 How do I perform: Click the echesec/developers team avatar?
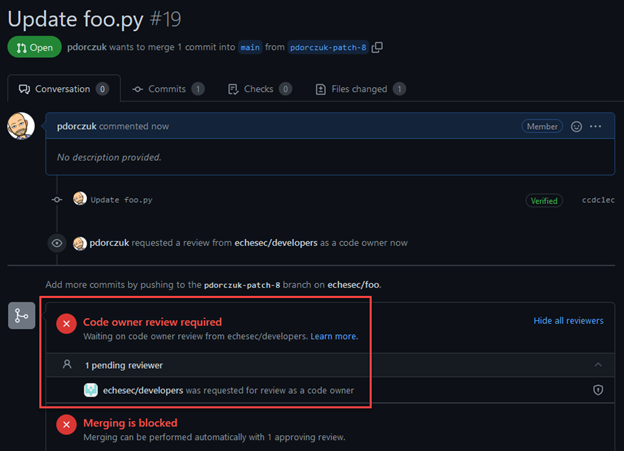91,390
